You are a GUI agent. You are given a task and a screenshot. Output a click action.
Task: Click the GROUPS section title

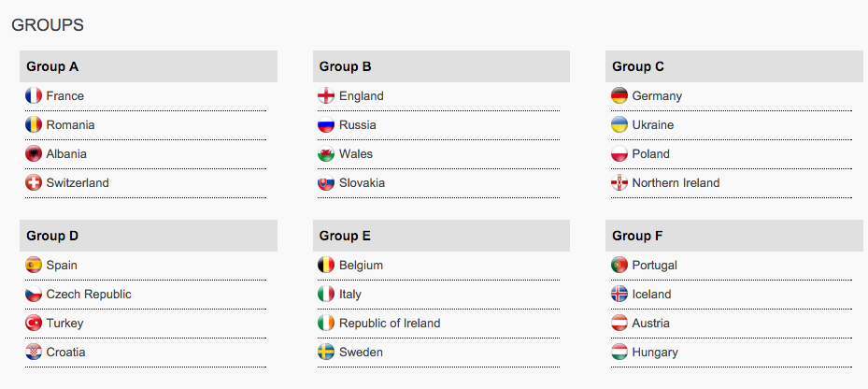pyautogui.click(x=48, y=25)
